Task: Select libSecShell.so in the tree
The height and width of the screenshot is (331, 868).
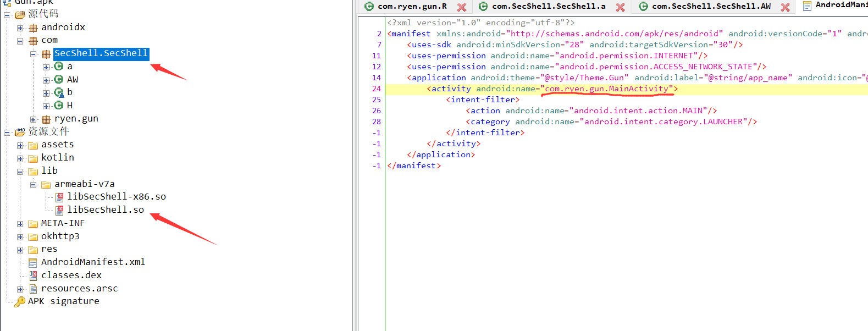Action: tap(106, 210)
